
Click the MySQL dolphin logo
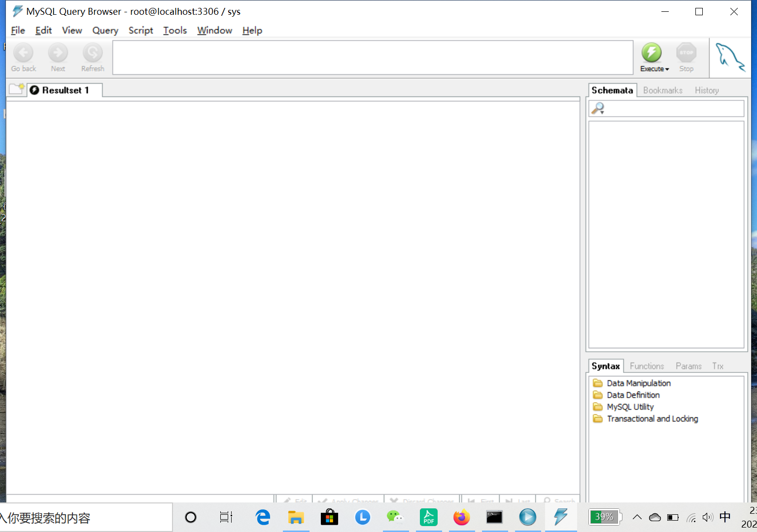click(x=730, y=57)
